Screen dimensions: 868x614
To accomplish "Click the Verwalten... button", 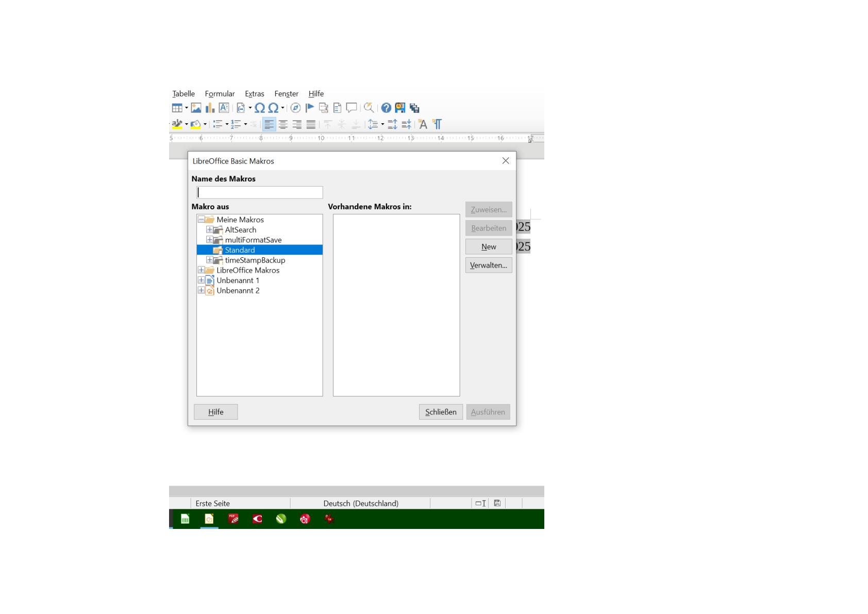I will 488,265.
